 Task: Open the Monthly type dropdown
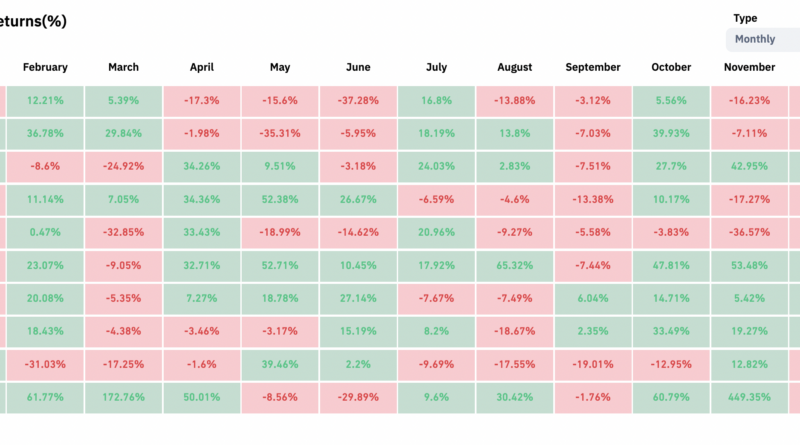click(x=762, y=40)
